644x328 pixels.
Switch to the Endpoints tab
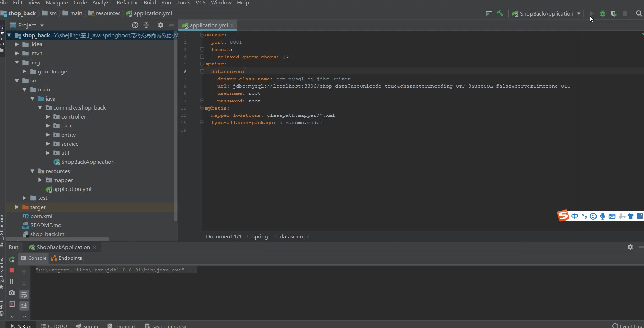coord(67,258)
